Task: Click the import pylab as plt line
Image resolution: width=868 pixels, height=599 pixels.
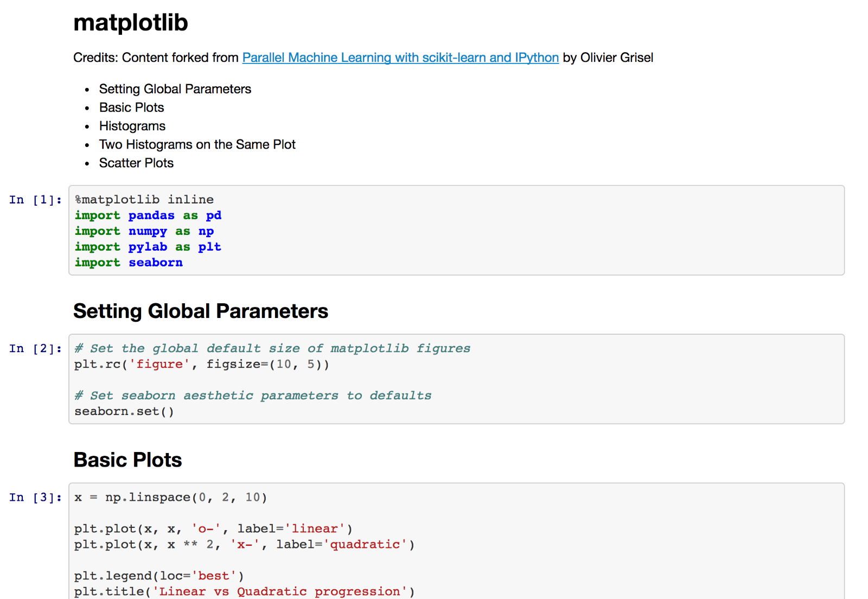Action: pyautogui.click(x=148, y=247)
